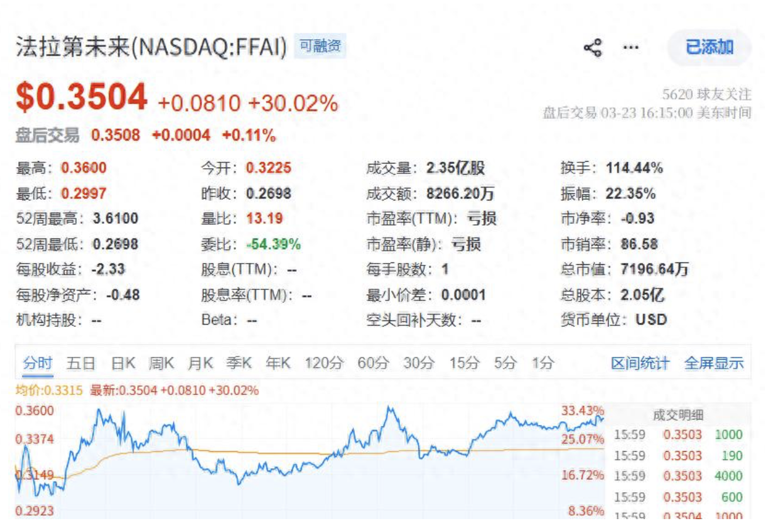Open the three-dots more options menu
The width and height of the screenshot is (765, 532).
tap(630, 47)
